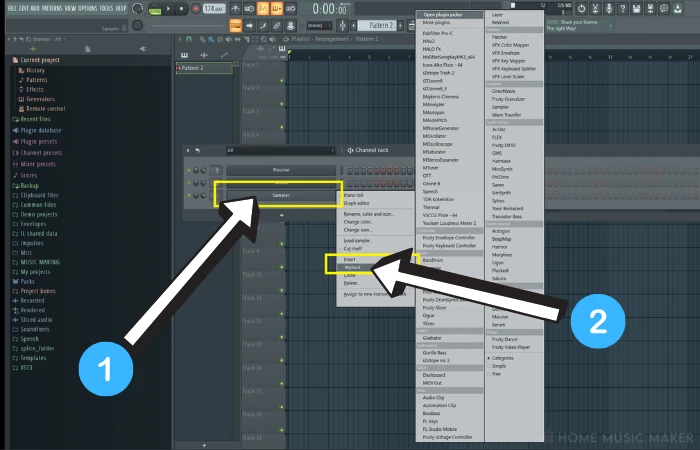Viewport: 700px width, 450px height.
Task: Toggle Massive channel green mute LED
Action: click(189, 170)
